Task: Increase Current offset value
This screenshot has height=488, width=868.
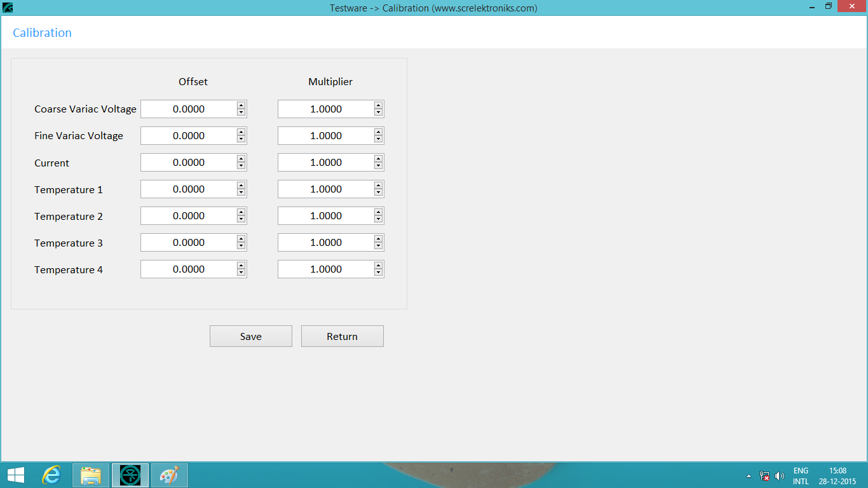Action: 241,159
